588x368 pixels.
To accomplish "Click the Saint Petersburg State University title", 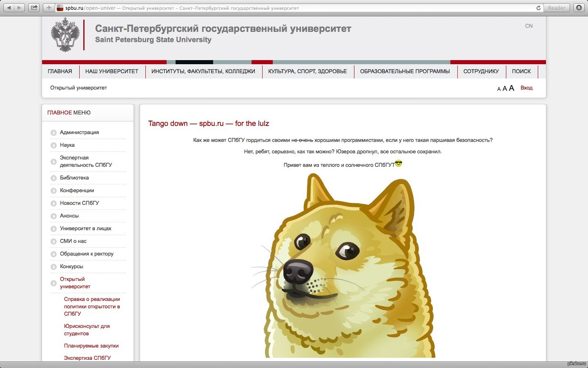I will (x=153, y=40).
